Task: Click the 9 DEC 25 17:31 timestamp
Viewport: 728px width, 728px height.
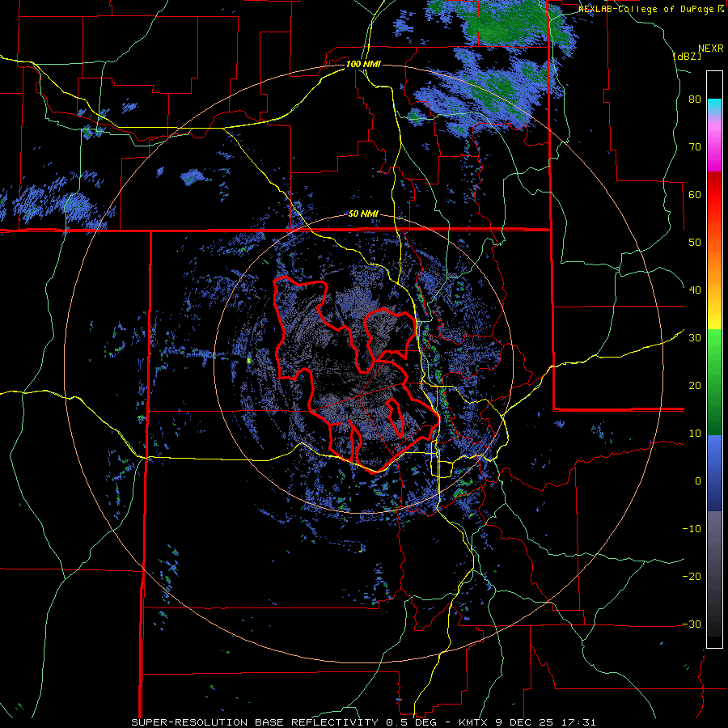Action: click(x=547, y=722)
